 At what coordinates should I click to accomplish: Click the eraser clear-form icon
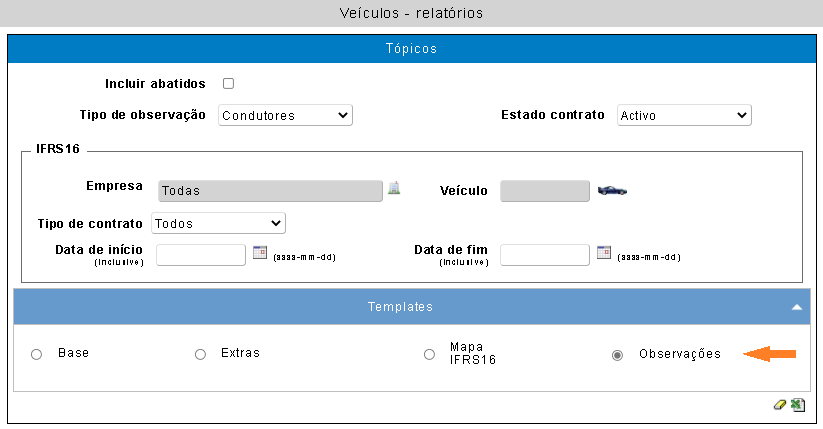click(x=779, y=405)
